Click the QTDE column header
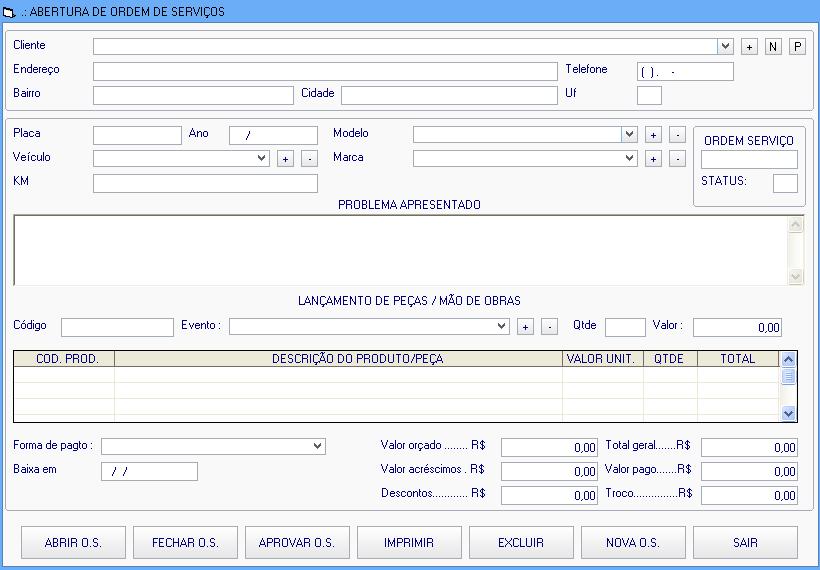 [x=670, y=359]
